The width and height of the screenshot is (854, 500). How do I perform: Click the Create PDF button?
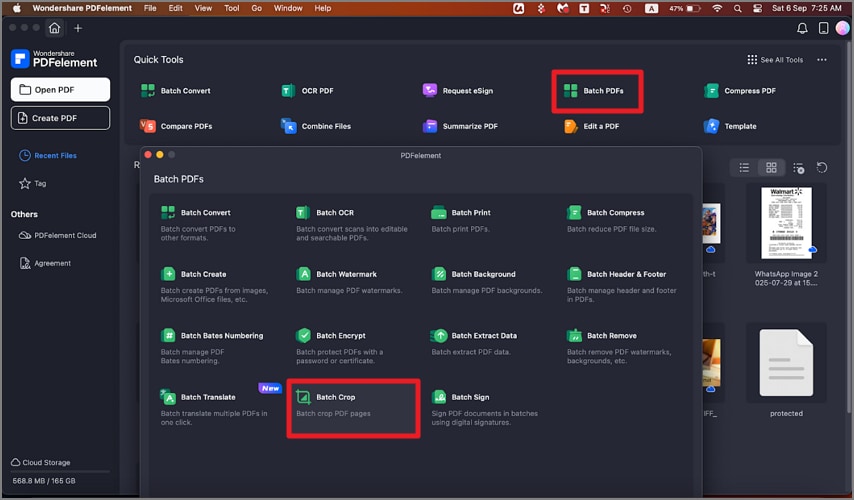tap(60, 118)
